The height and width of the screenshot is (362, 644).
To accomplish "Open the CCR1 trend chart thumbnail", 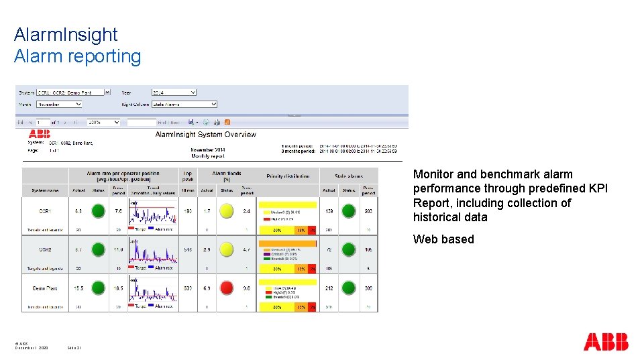I will tap(153, 215).
